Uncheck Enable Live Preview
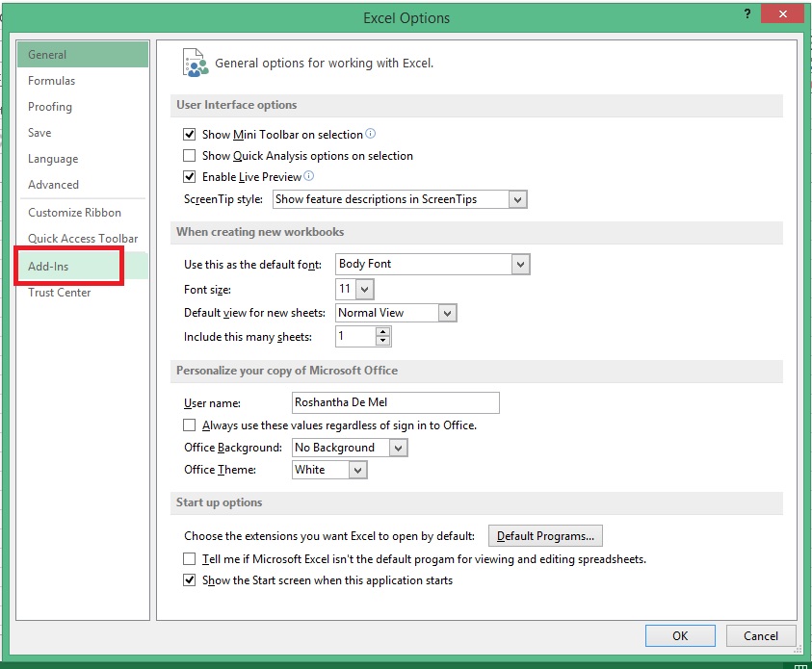The image size is (812, 669). [189, 178]
